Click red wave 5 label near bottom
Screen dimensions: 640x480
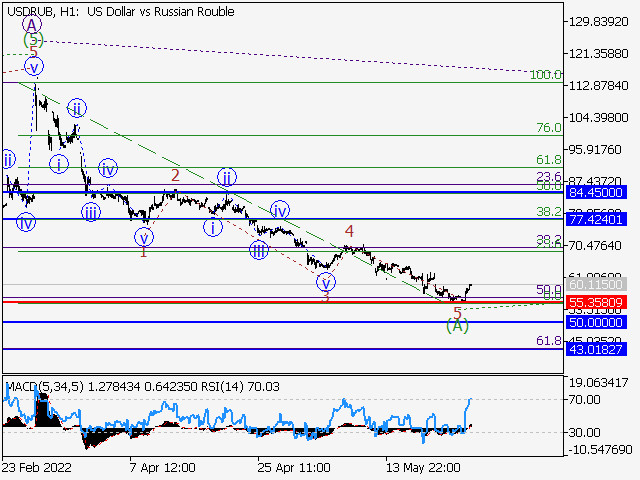click(457, 313)
